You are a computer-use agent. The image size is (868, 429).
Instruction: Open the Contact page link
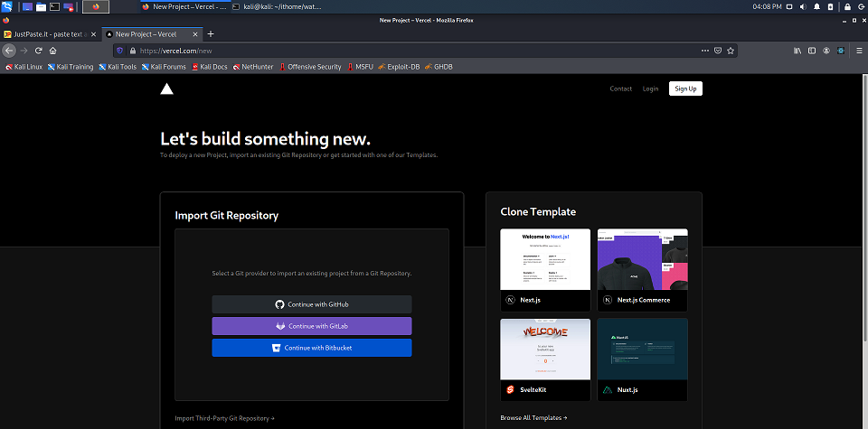click(620, 89)
